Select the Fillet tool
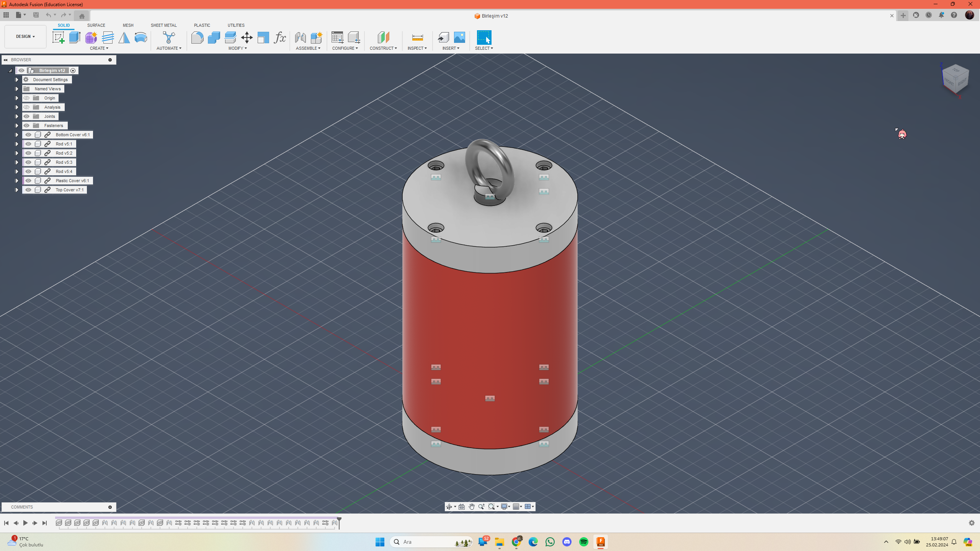Viewport: 980px width, 551px height. 197,37
